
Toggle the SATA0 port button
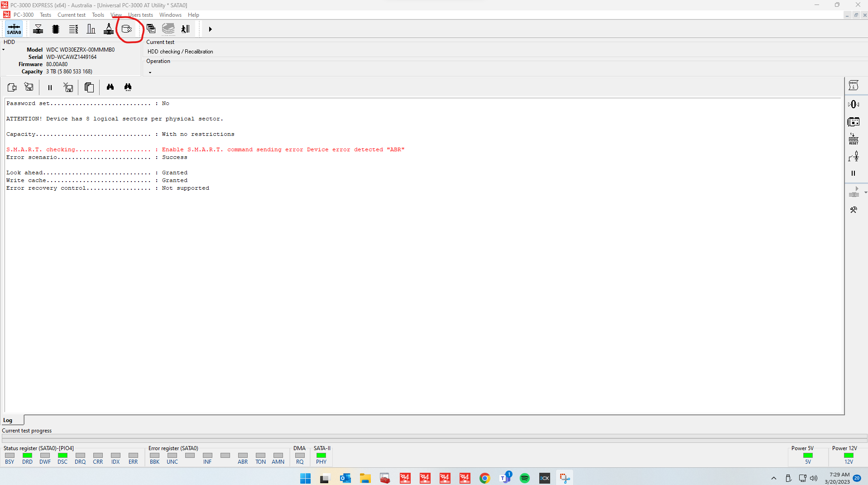tap(14, 29)
